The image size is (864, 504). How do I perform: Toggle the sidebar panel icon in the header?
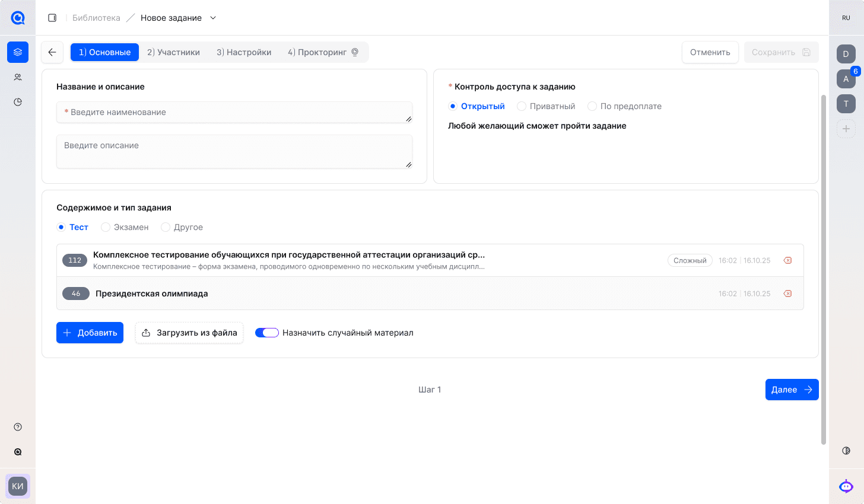point(52,18)
